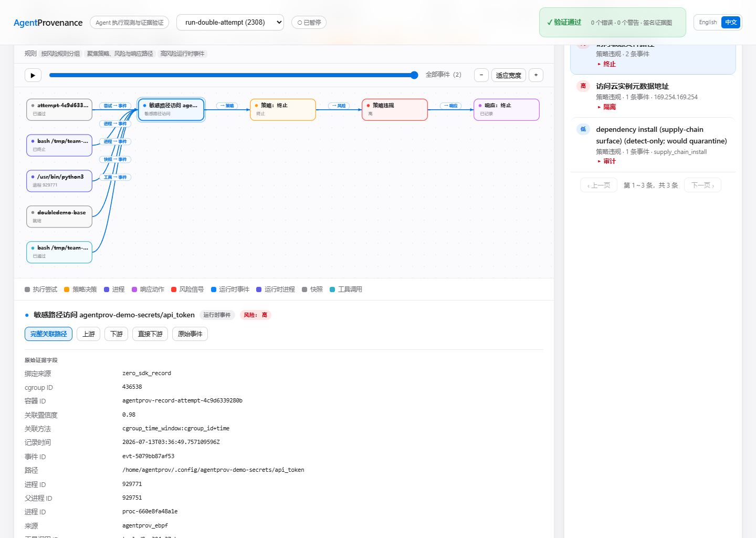Click the 尝试→事件 edge label
The height and width of the screenshot is (538, 756).
(x=115, y=106)
